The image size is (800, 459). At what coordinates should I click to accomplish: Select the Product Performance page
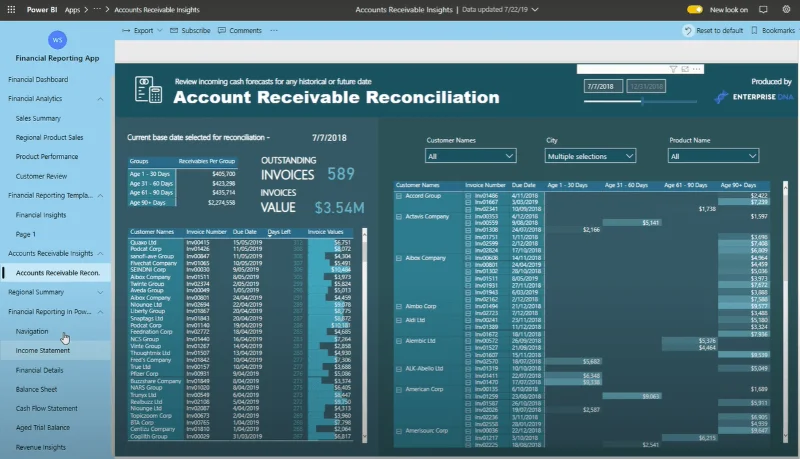(x=47, y=157)
